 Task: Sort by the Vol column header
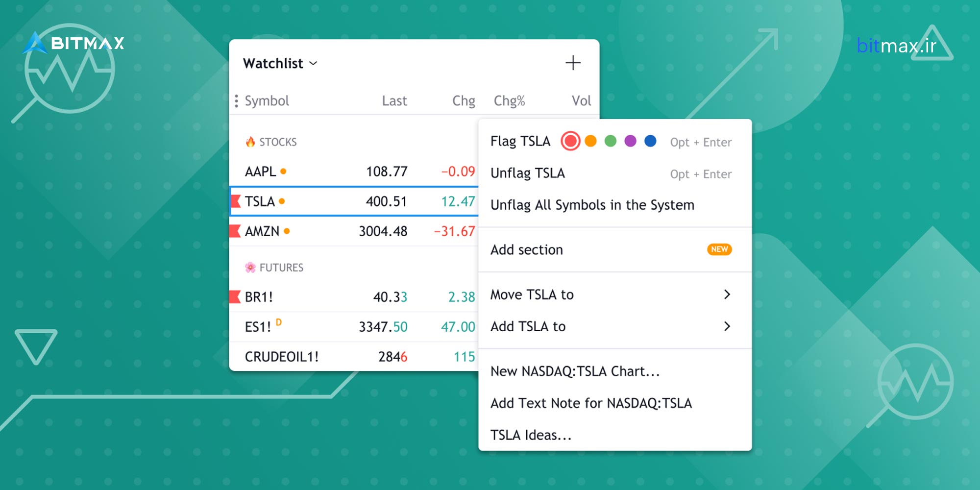[x=581, y=101]
